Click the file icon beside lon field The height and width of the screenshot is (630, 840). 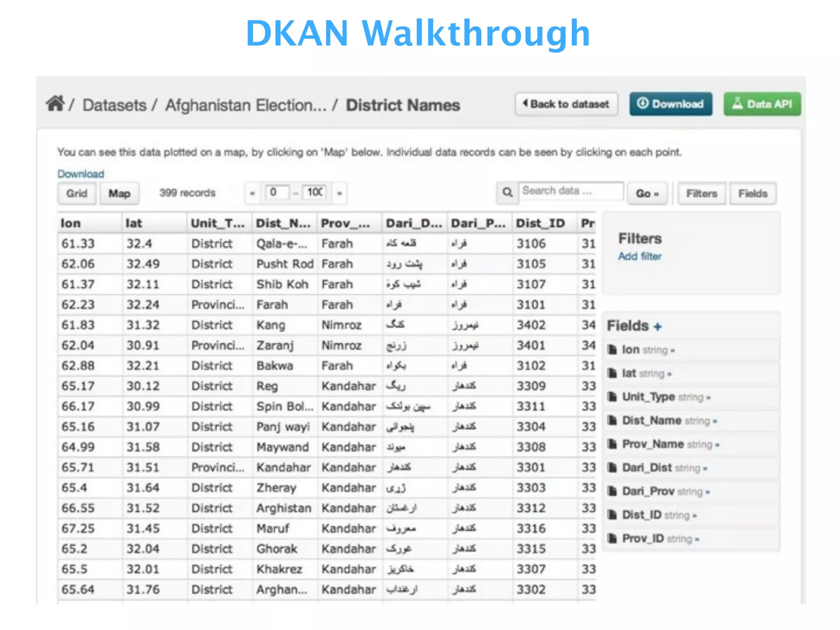612,349
